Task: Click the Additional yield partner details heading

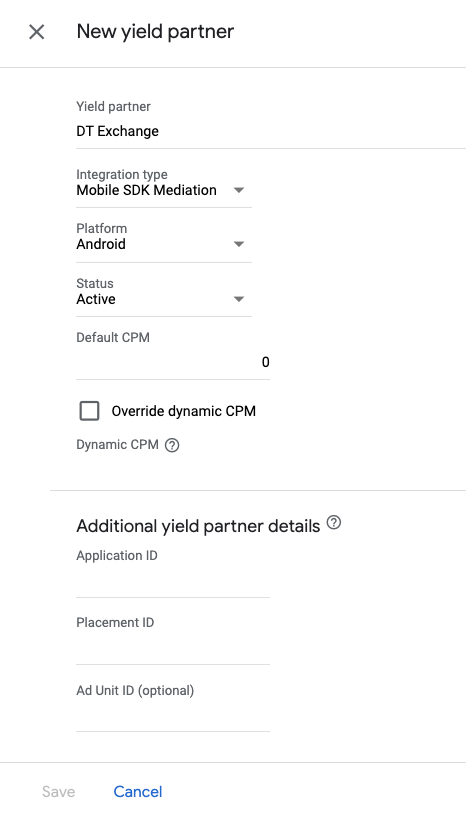Action: coord(198,526)
